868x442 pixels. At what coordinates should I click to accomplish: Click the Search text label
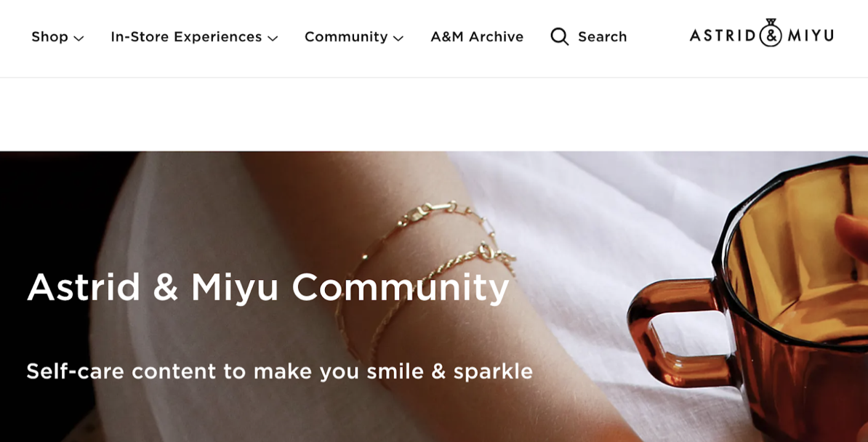pos(602,36)
